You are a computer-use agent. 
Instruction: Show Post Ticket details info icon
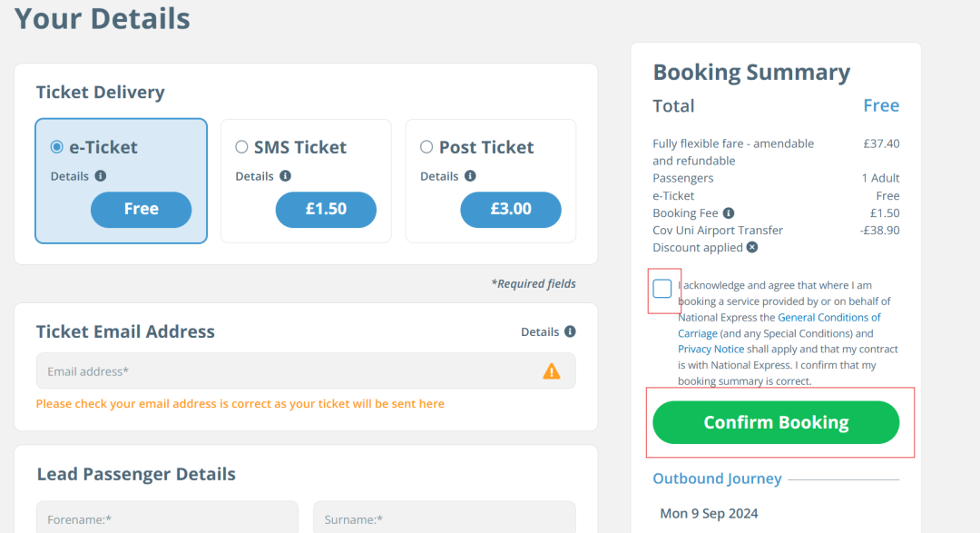(470, 176)
